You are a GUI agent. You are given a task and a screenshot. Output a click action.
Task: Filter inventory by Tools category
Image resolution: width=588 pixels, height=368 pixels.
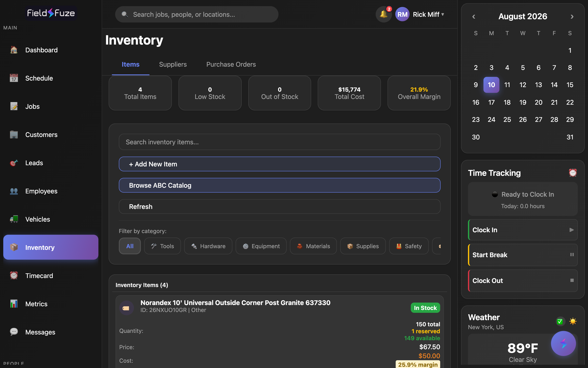pyautogui.click(x=162, y=246)
